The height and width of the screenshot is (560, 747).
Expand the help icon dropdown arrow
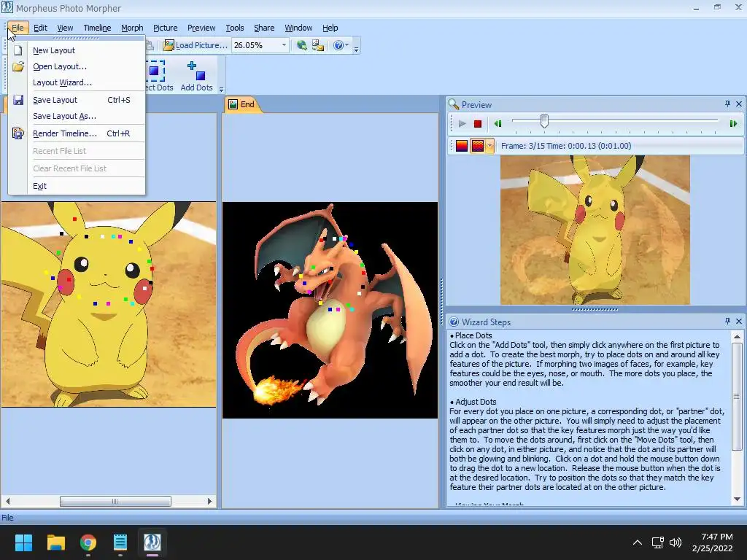point(347,45)
